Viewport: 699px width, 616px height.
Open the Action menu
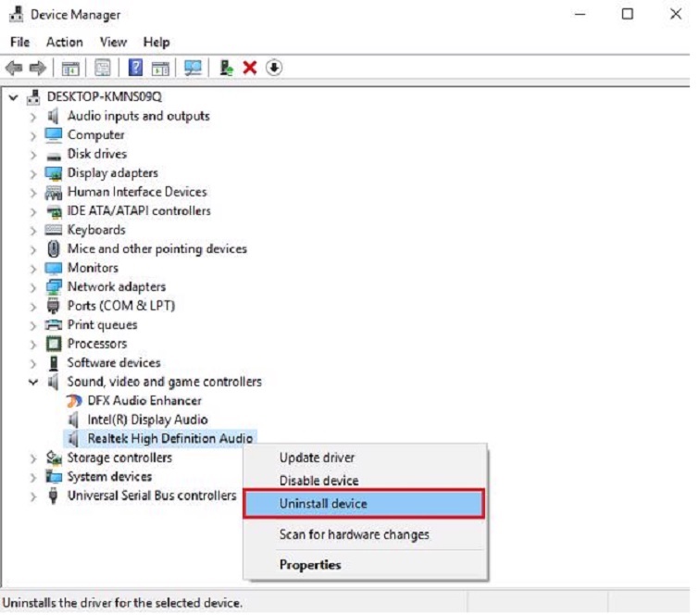(65, 43)
